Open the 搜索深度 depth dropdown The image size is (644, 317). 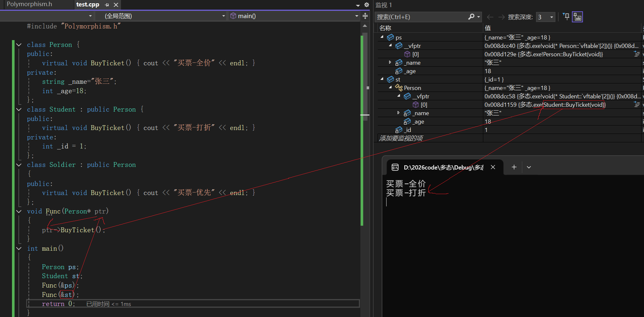(546, 17)
